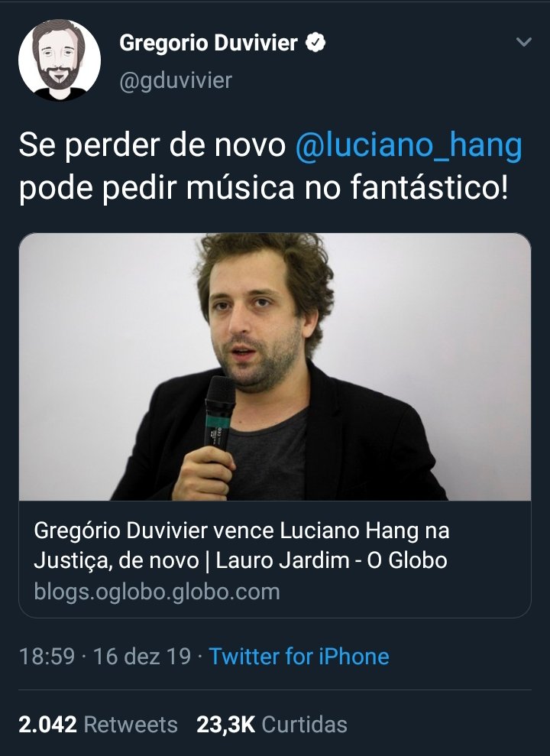Image resolution: width=550 pixels, height=756 pixels.
Task: Open the Gregorio Duvivier display name
Action: [208, 43]
